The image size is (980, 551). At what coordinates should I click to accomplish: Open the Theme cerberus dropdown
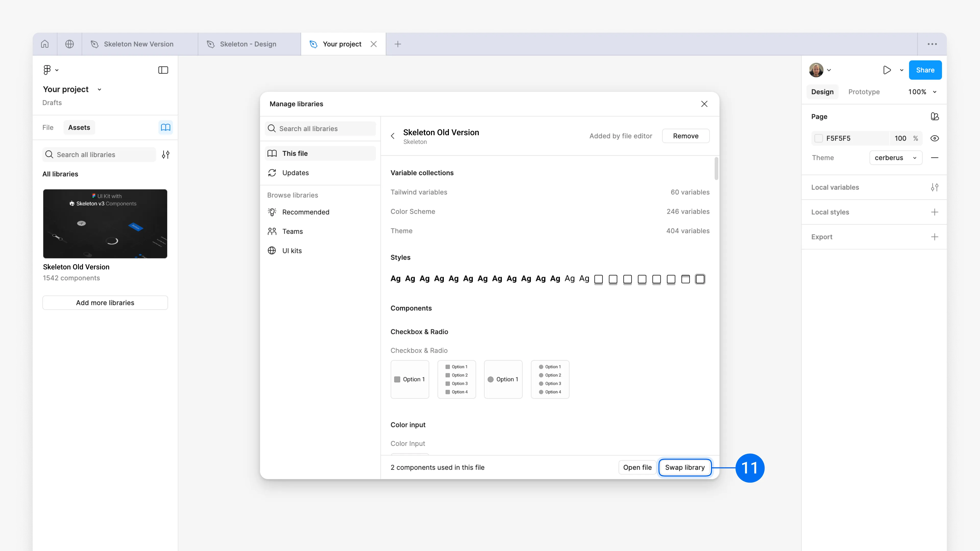pyautogui.click(x=896, y=157)
